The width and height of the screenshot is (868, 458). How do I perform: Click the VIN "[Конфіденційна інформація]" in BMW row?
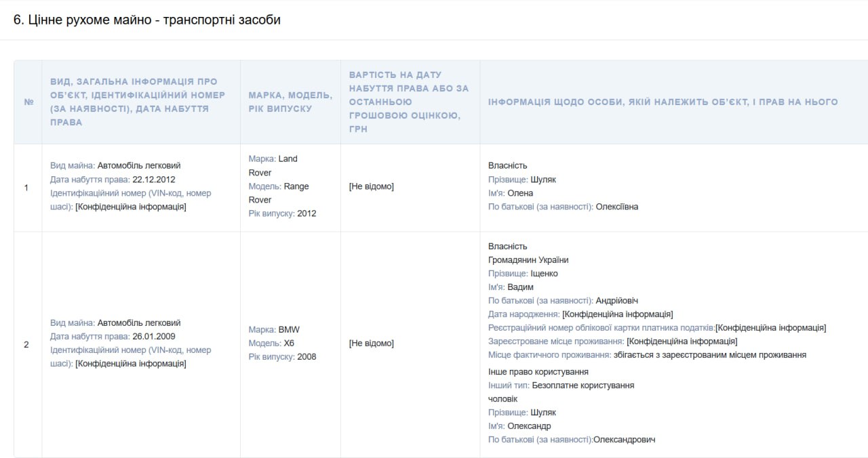click(x=131, y=364)
